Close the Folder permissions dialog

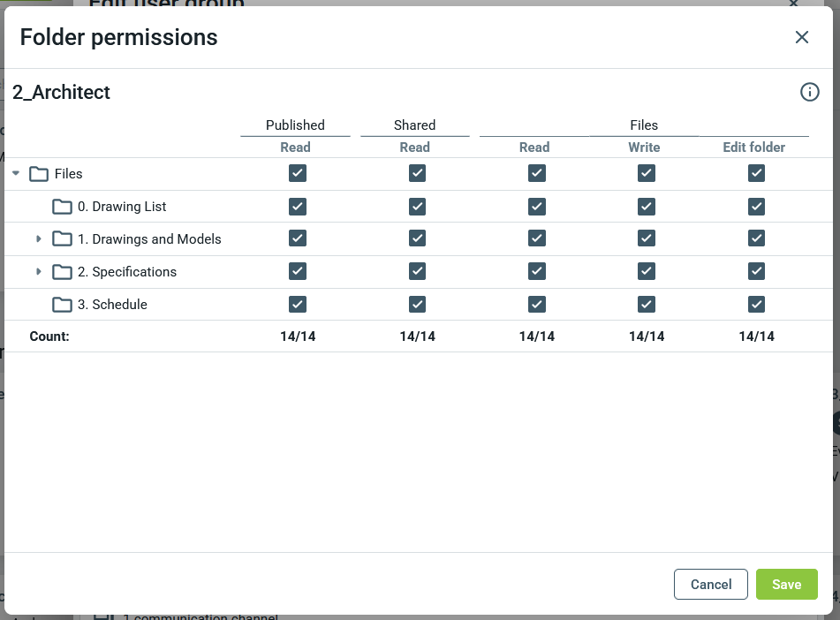801,37
